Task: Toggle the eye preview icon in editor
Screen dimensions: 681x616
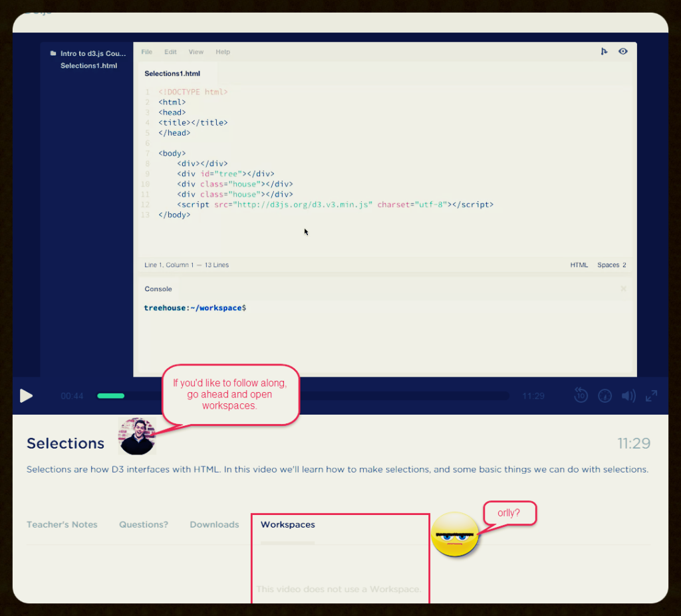Action: [623, 51]
